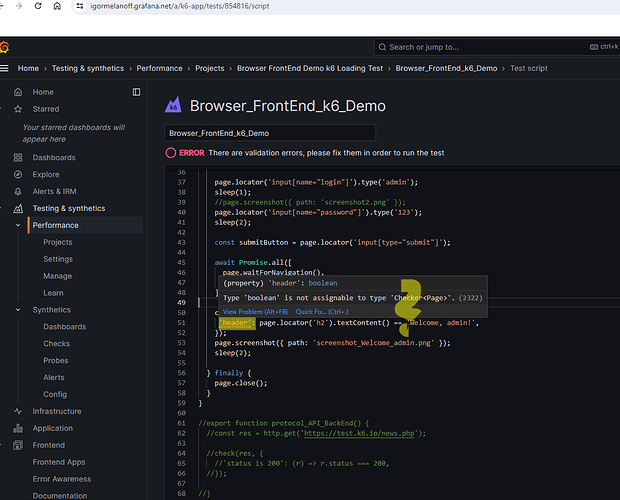Open Browser_FrontEnd_k6_Demo breadcrumb

pos(446,68)
